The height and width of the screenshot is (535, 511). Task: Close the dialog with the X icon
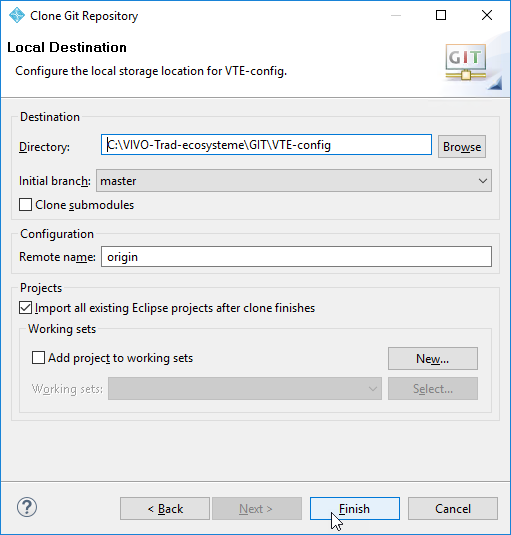pos(487,15)
